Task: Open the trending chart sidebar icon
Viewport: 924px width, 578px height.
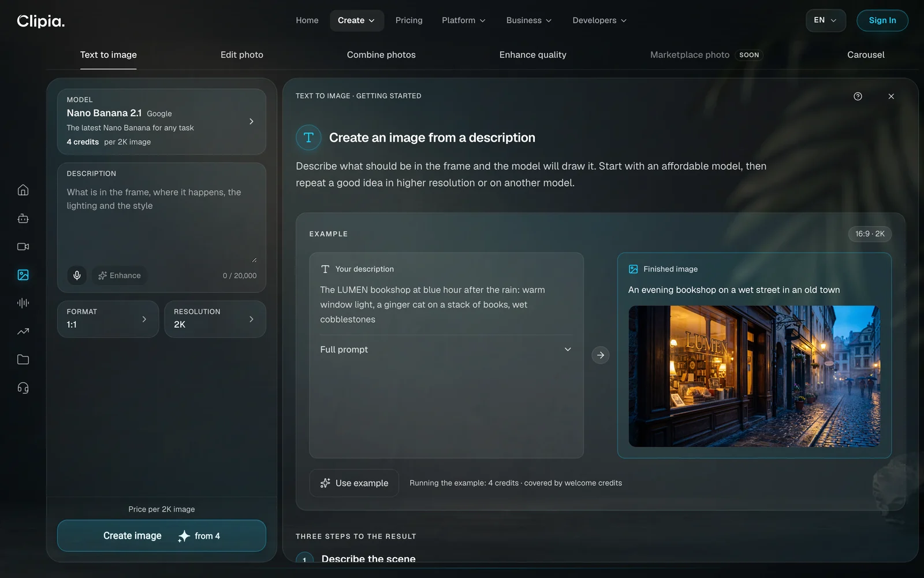Action: [23, 331]
